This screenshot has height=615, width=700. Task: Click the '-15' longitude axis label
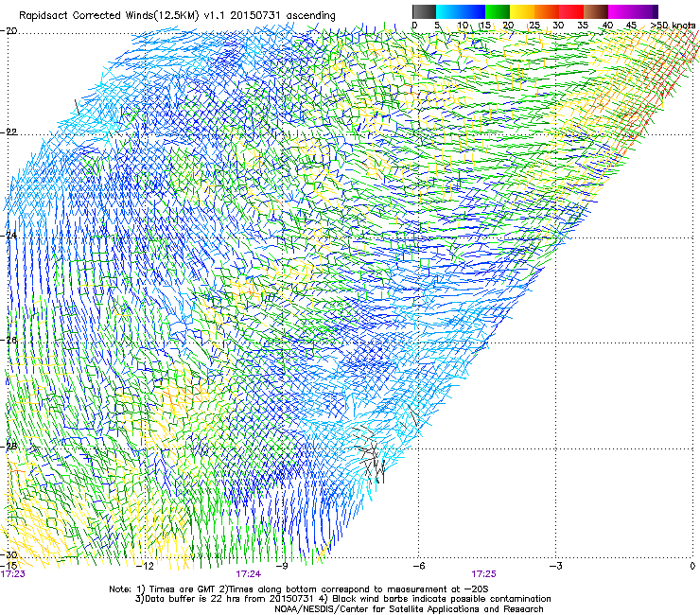coord(9,566)
